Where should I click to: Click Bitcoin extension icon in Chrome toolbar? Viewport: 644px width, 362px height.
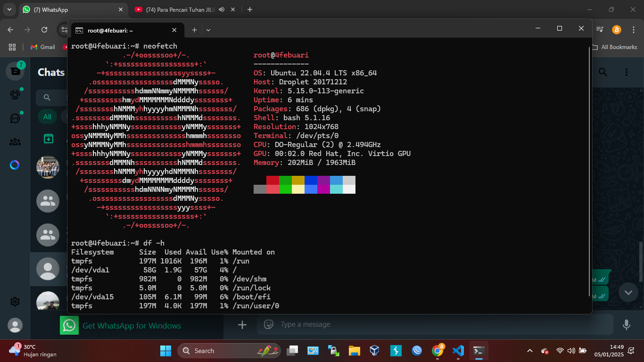tap(616, 29)
